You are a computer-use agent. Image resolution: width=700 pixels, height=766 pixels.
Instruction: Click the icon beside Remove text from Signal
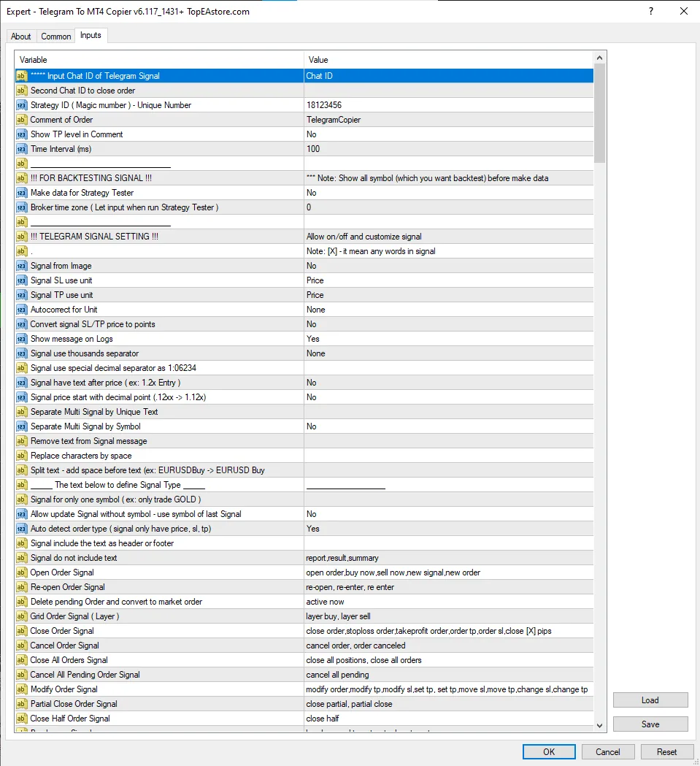[x=21, y=441]
